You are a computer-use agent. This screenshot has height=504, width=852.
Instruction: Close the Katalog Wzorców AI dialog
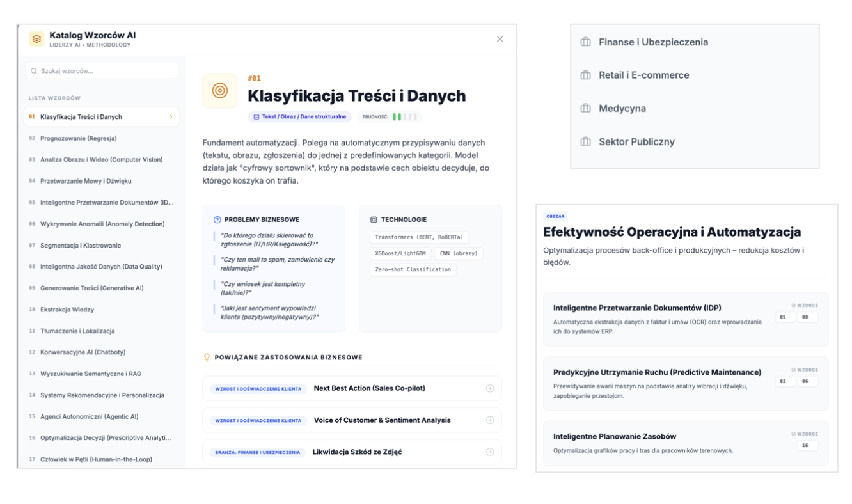500,39
